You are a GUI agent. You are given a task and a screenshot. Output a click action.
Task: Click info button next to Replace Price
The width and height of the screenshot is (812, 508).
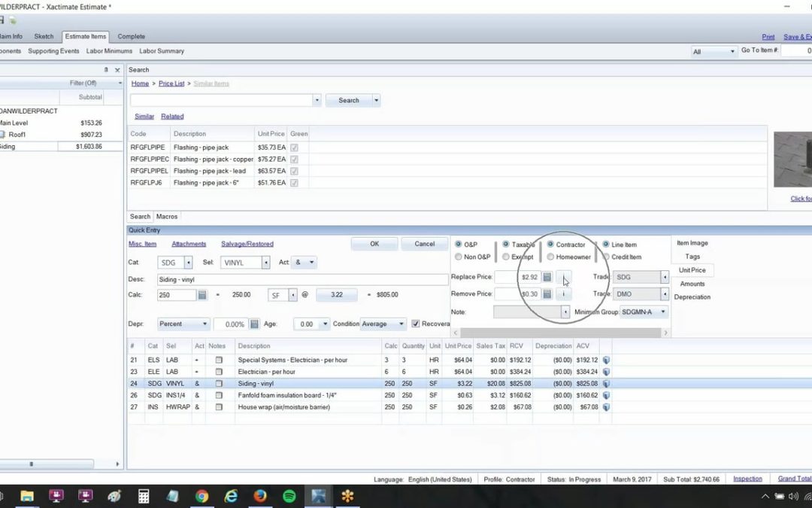564,277
